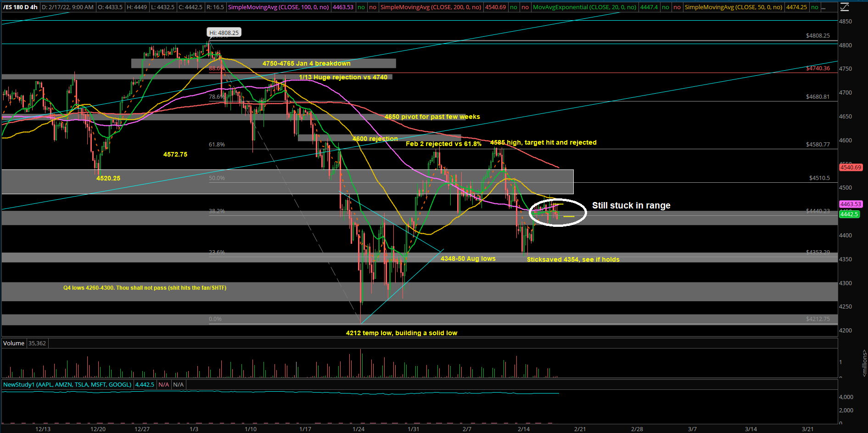Click the magenta 4463.53 price bubble on axis
This screenshot has height=433, width=868.
[x=851, y=204]
